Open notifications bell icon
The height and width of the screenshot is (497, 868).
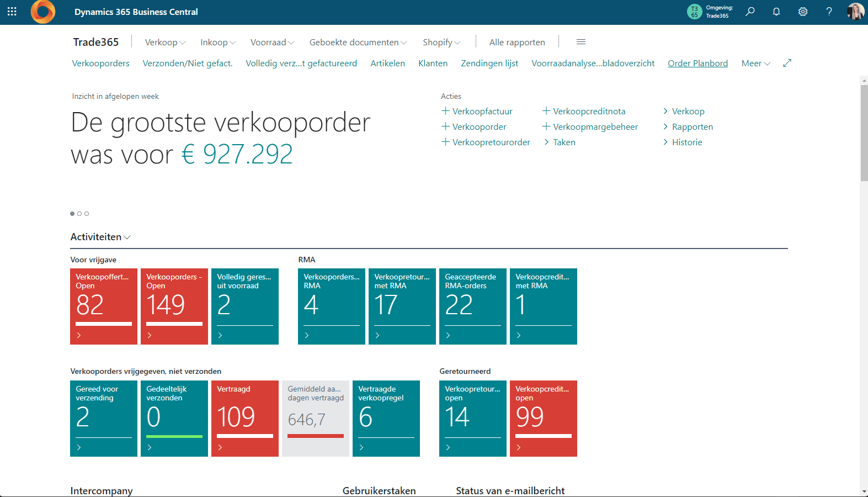click(x=776, y=12)
